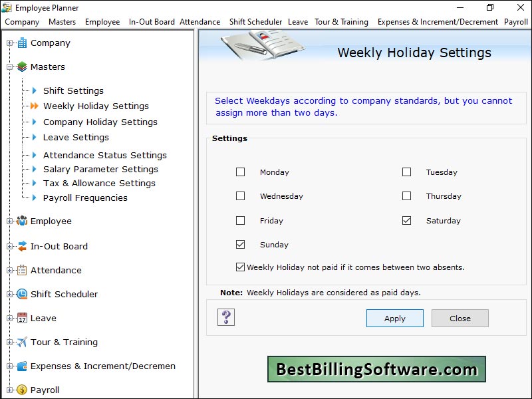Click the Weekly Holiday Settings double-arrow icon

35,106
